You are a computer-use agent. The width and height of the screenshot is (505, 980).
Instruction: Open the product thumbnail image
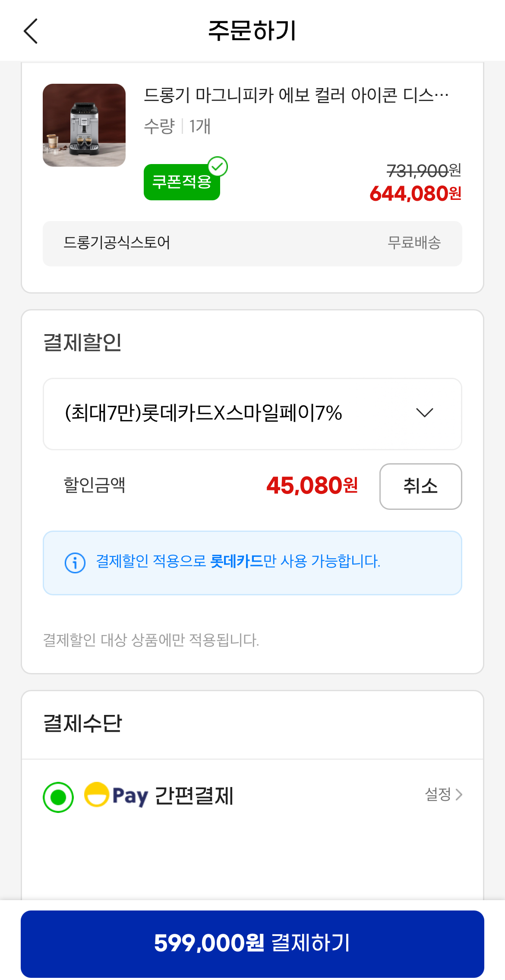click(85, 125)
